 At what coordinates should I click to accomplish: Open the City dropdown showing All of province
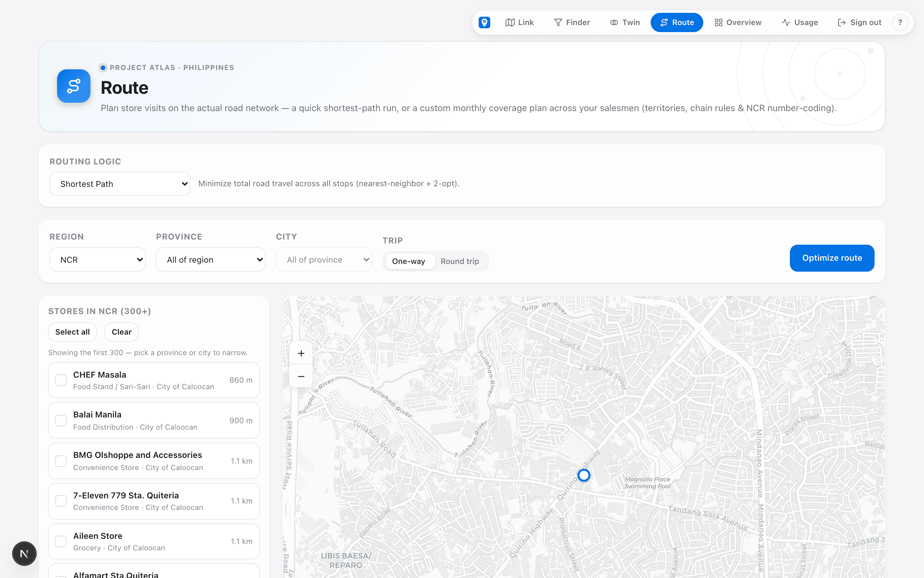[x=324, y=259]
